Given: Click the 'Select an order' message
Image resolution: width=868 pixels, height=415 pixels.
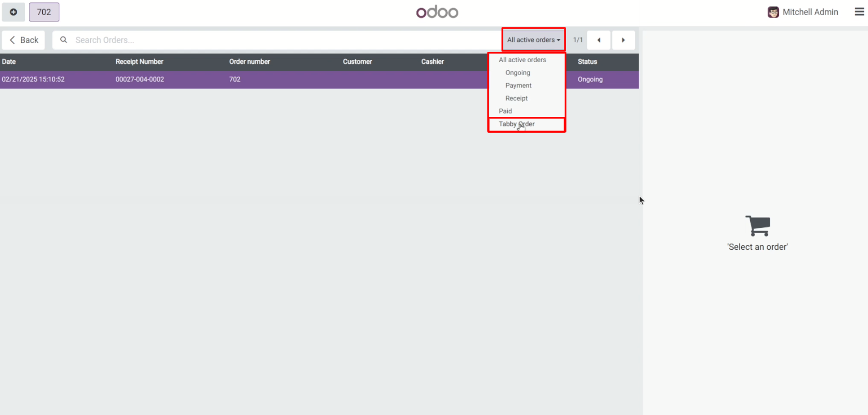Looking at the screenshot, I should pos(757,247).
